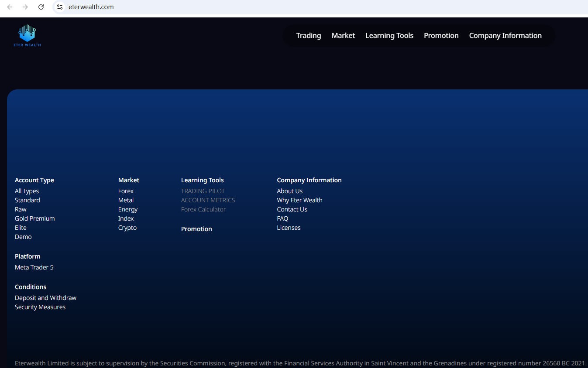The height and width of the screenshot is (368, 588).
Task: Open the Gold Premium account link
Action: click(x=34, y=218)
